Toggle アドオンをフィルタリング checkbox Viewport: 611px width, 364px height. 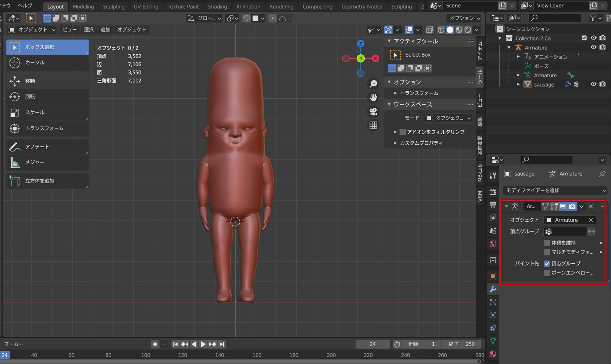click(x=403, y=132)
